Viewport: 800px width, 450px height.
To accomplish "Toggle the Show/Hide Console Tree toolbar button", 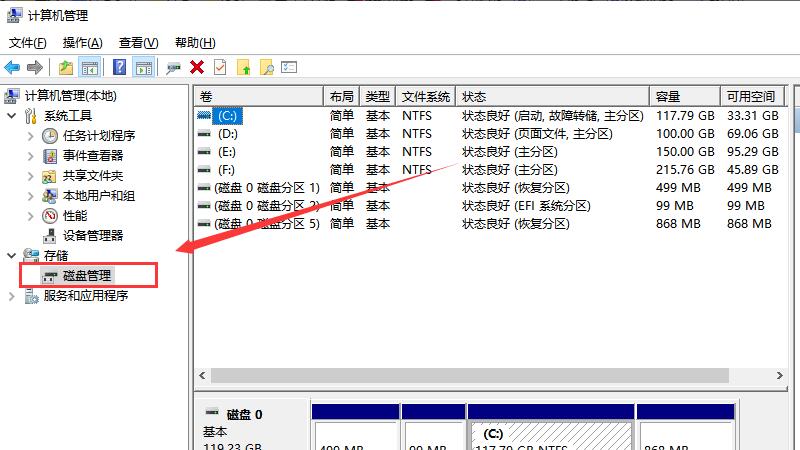I will [x=90, y=67].
